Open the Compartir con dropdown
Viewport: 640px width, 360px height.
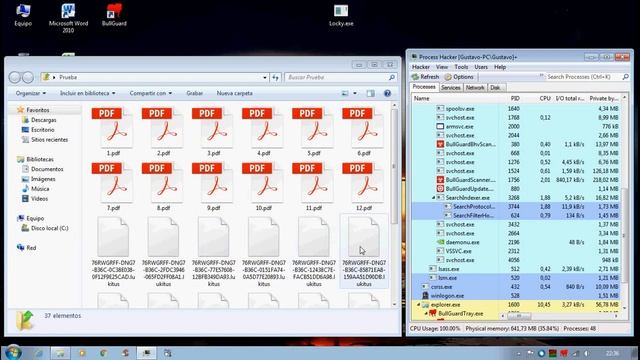tap(151, 93)
